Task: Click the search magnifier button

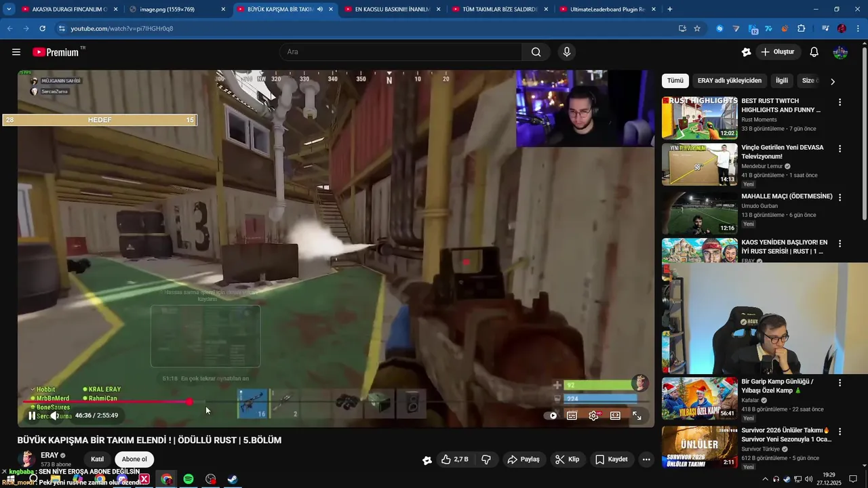Action: pos(536,52)
